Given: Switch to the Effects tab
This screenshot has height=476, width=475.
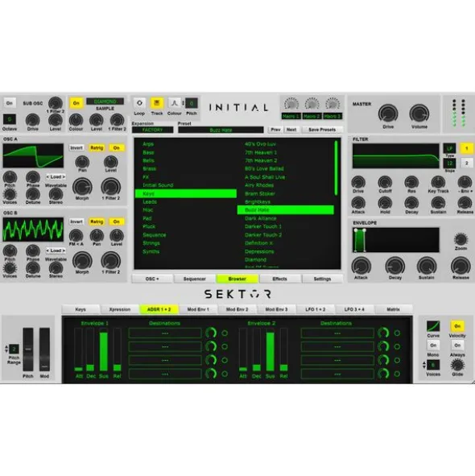Looking at the screenshot, I should point(279,279).
